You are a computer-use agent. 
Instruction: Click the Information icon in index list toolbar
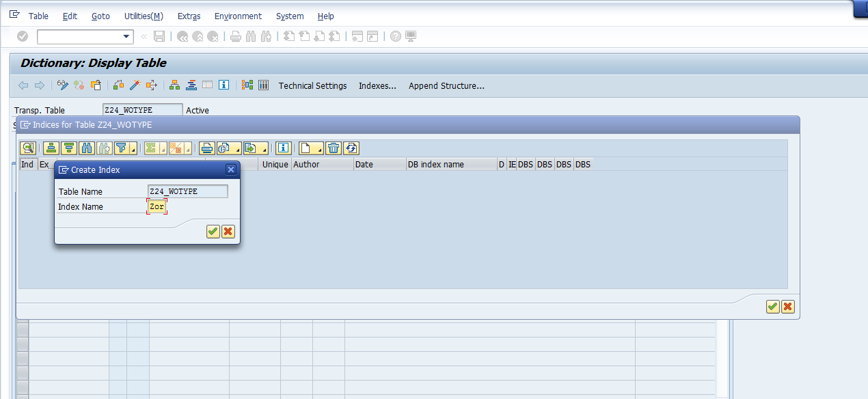(x=284, y=148)
